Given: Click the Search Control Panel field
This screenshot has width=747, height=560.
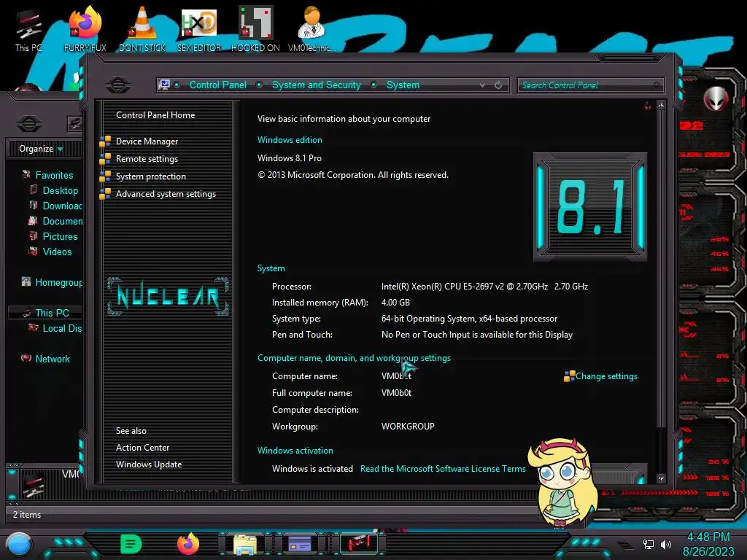Looking at the screenshot, I should pyautogui.click(x=589, y=85).
